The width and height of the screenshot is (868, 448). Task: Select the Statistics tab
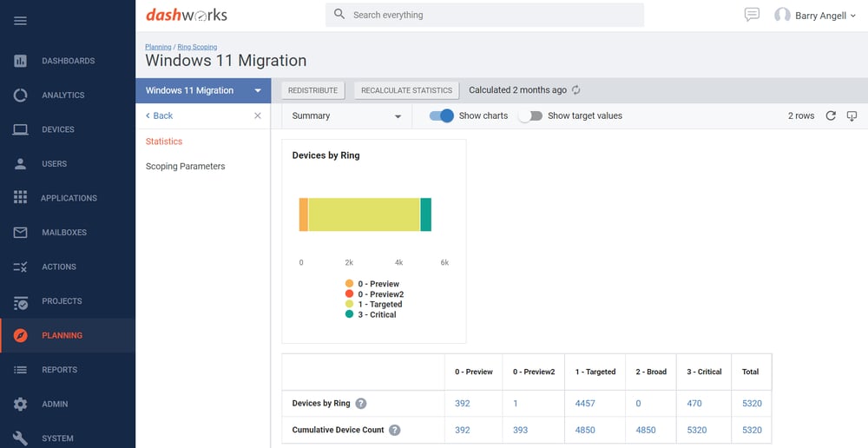164,142
